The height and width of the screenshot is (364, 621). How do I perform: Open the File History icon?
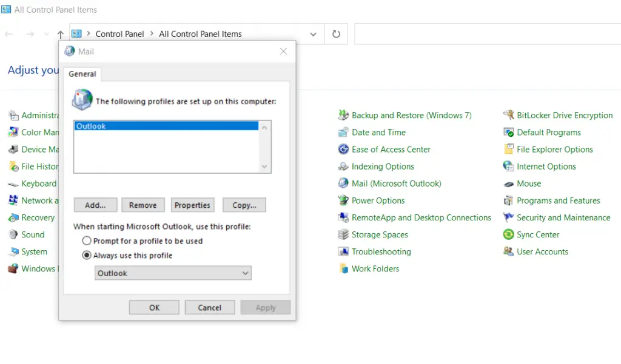(13, 166)
